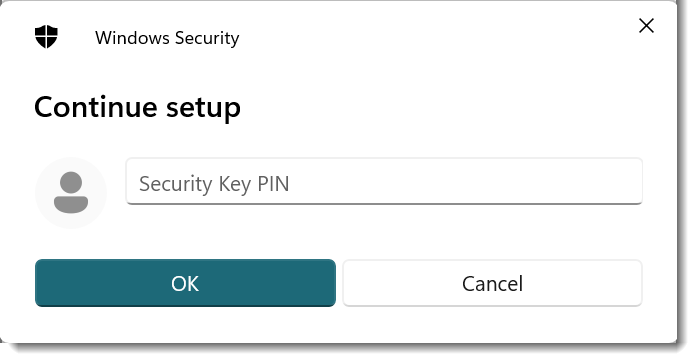Click the Windows Security shield icon

46,36
